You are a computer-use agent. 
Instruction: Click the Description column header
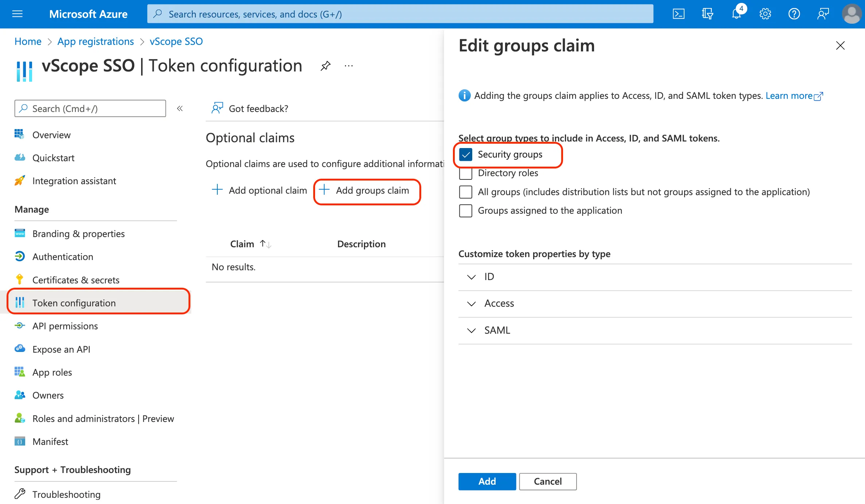[361, 244]
